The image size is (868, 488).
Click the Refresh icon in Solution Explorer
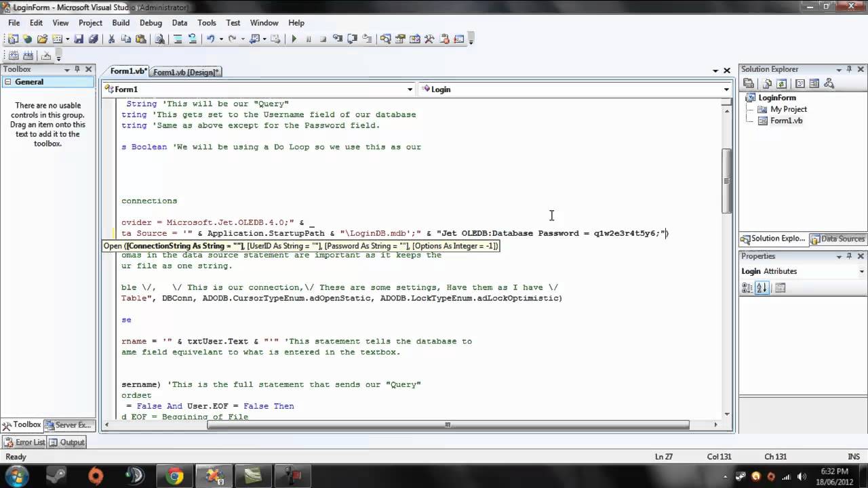click(x=782, y=83)
